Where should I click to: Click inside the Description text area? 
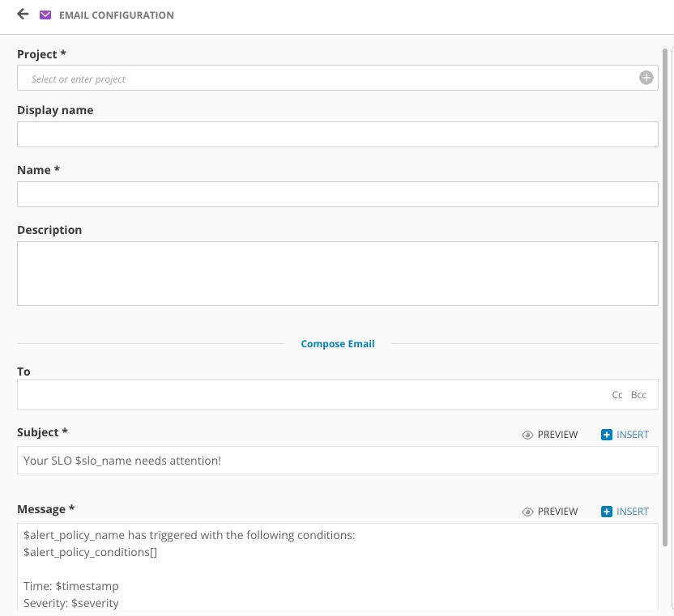[337, 274]
